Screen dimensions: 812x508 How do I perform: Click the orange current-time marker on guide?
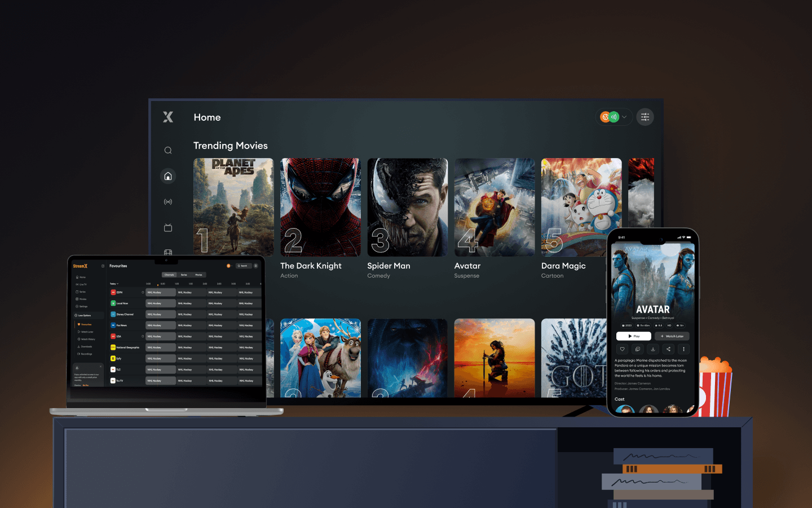point(158,285)
